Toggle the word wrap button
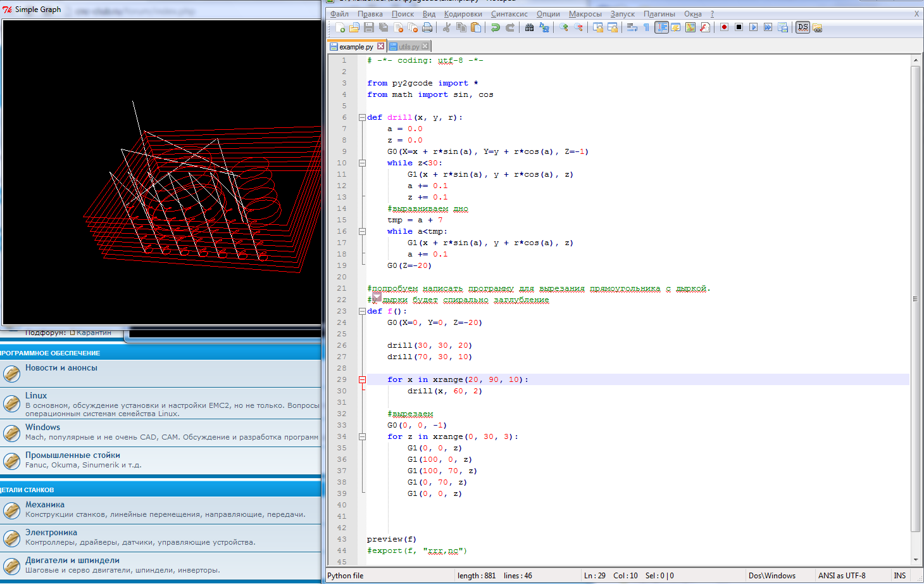The width and height of the screenshot is (924, 584). click(x=632, y=27)
